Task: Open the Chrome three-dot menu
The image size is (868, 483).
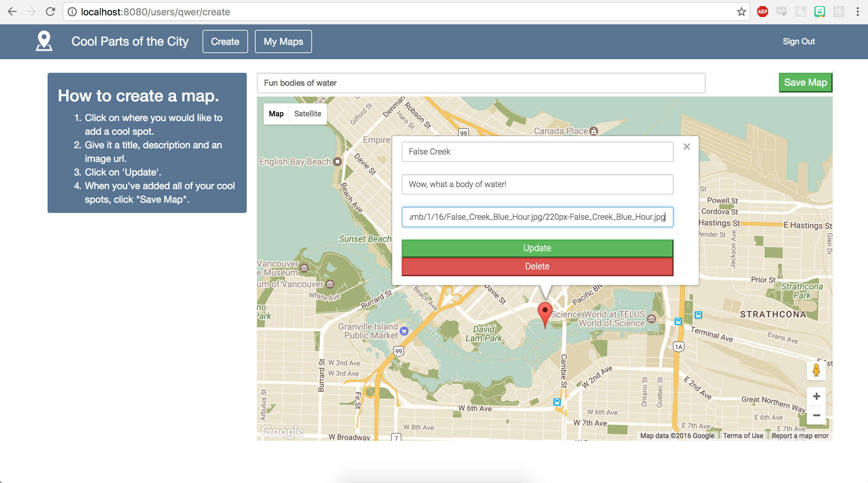Action: [857, 12]
